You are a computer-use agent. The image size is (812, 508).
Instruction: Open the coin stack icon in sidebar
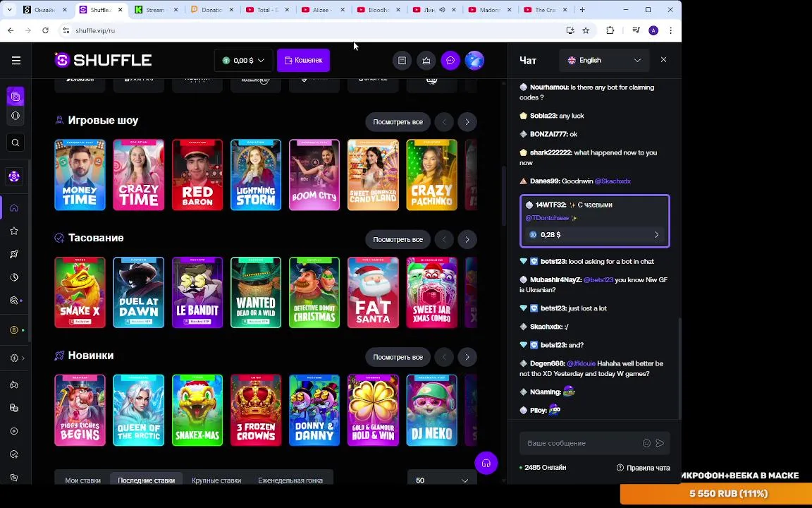click(x=14, y=408)
